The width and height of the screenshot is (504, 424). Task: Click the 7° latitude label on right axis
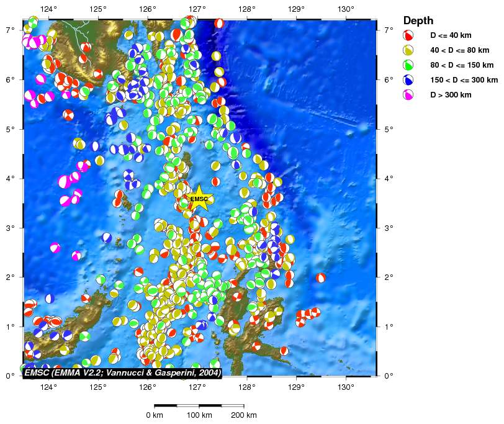pos(389,30)
